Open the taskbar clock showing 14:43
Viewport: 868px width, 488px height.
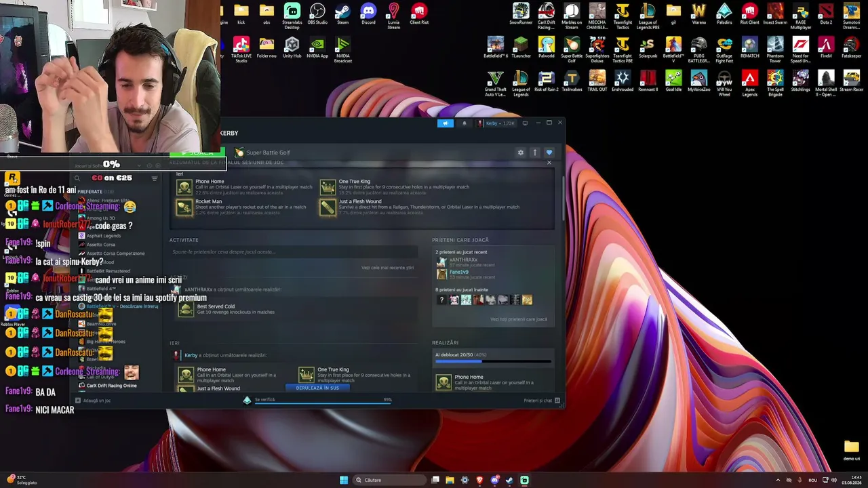850,480
